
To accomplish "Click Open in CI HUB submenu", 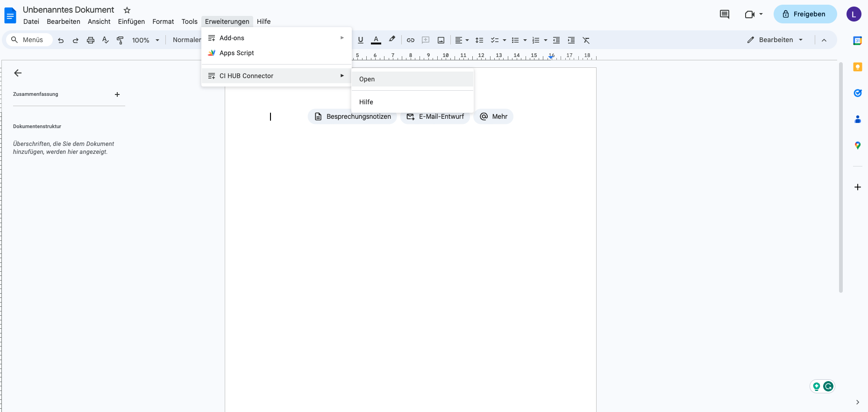I will 413,79.
